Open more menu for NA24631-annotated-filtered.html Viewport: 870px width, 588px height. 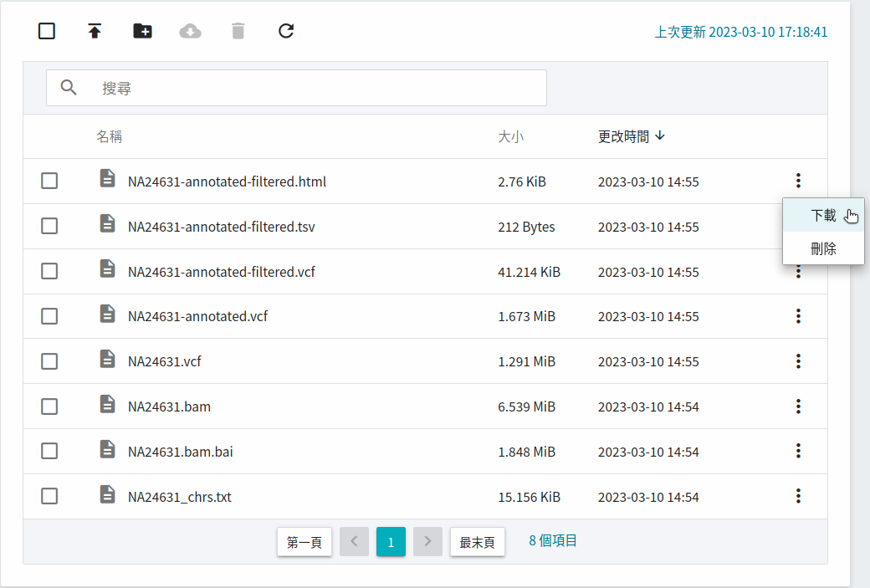click(798, 181)
